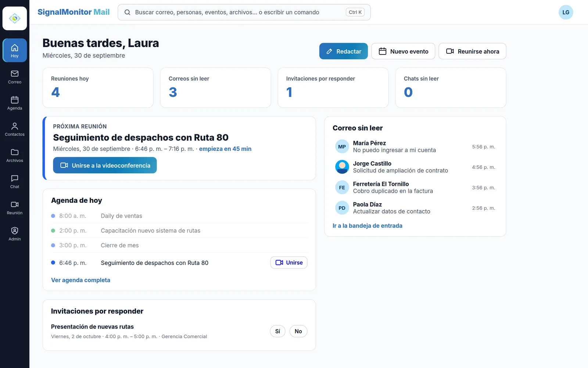Image resolution: width=588 pixels, height=368 pixels.
Task: Click 'Seguimiento de despachos con Ruta 80' heading
Action: coord(141,138)
